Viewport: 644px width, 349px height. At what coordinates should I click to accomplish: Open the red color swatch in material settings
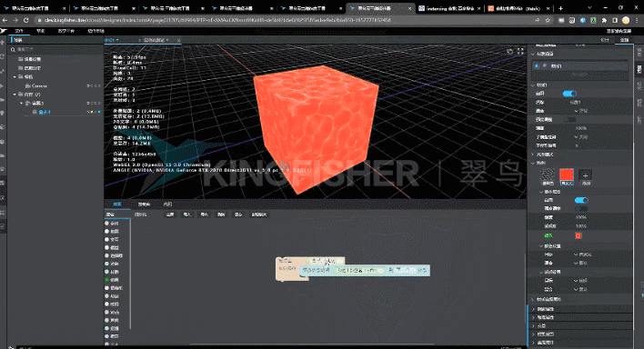coord(579,235)
